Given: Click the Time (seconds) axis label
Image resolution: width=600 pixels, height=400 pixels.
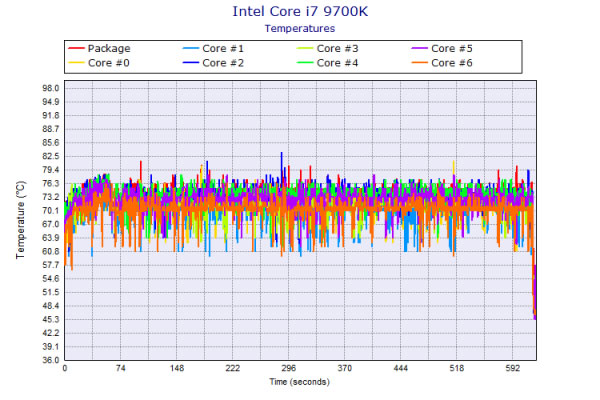Looking at the screenshot, I should click(x=300, y=382).
